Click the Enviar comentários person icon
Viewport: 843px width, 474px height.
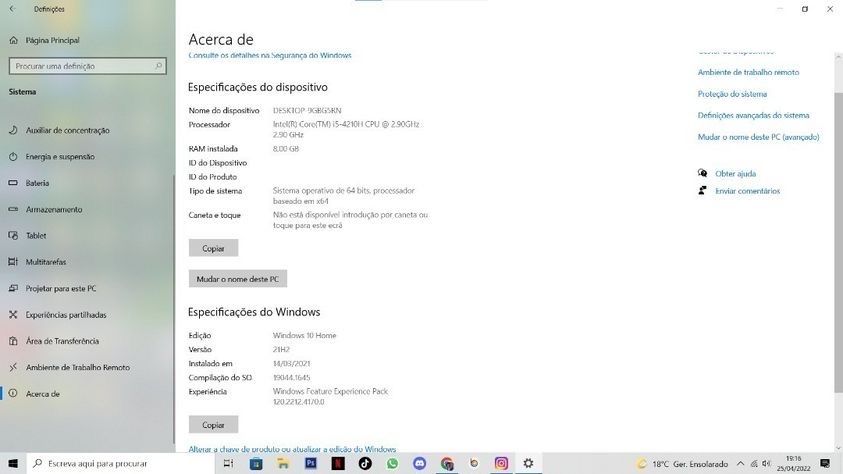[702, 190]
